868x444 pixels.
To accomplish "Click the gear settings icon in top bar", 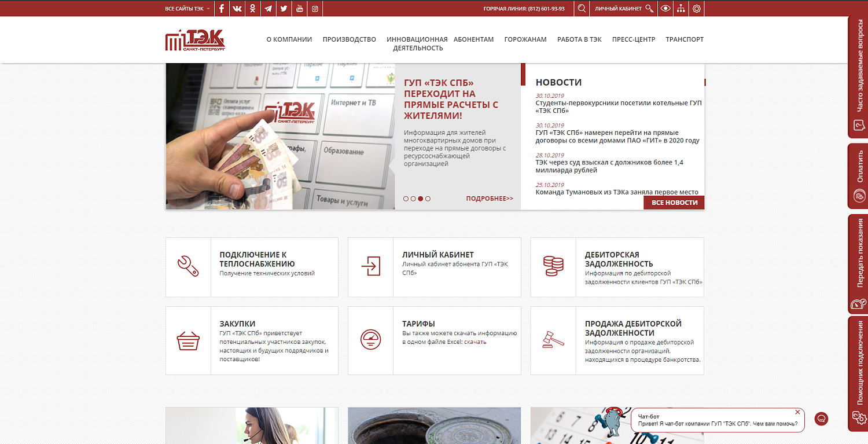I will point(697,9).
